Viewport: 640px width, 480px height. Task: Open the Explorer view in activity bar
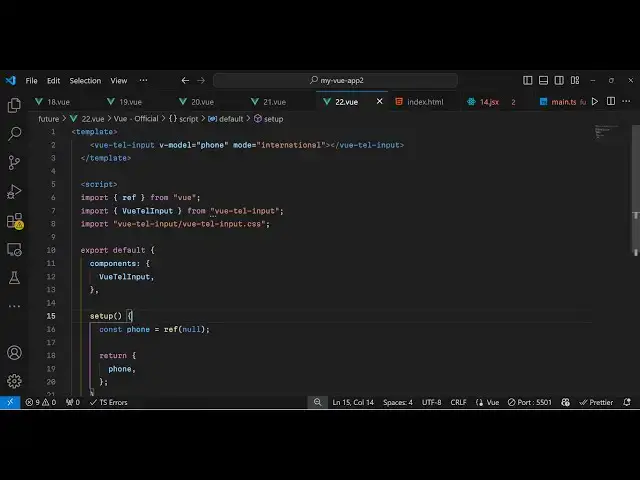14,105
